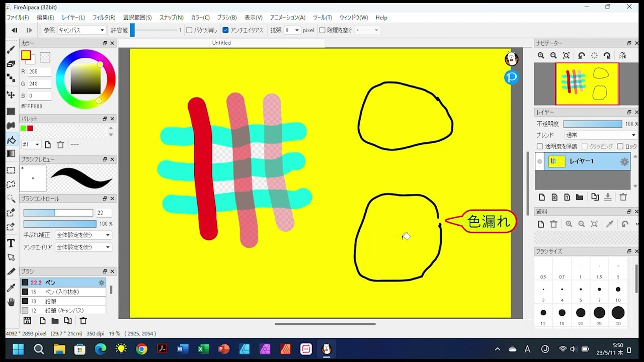The image size is (644, 362).
Task: Open フィルタ(R) menu
Action: point(104,18)
